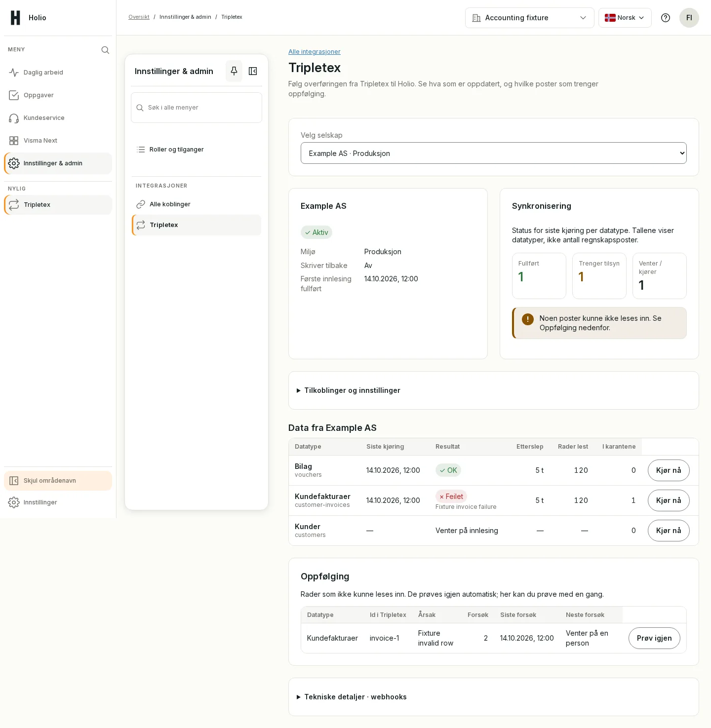
Task: Select Visma Next in the sidebar
Action: point(58,141)
